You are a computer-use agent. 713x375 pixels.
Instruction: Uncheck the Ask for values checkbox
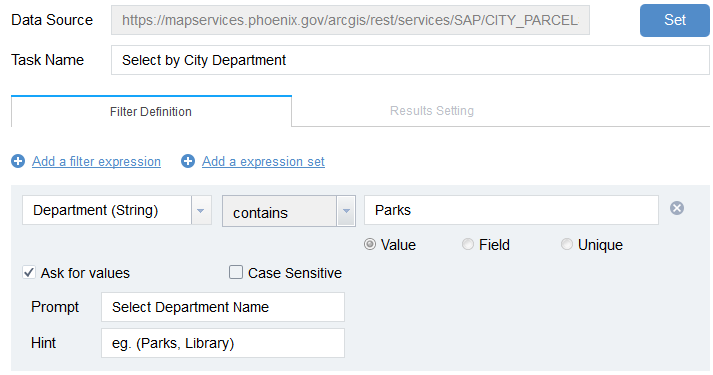pyautogui.click(x=29, y=273)
